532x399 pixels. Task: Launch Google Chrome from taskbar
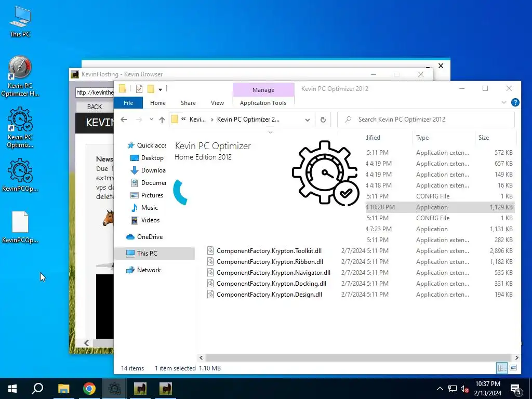point(89,388)
